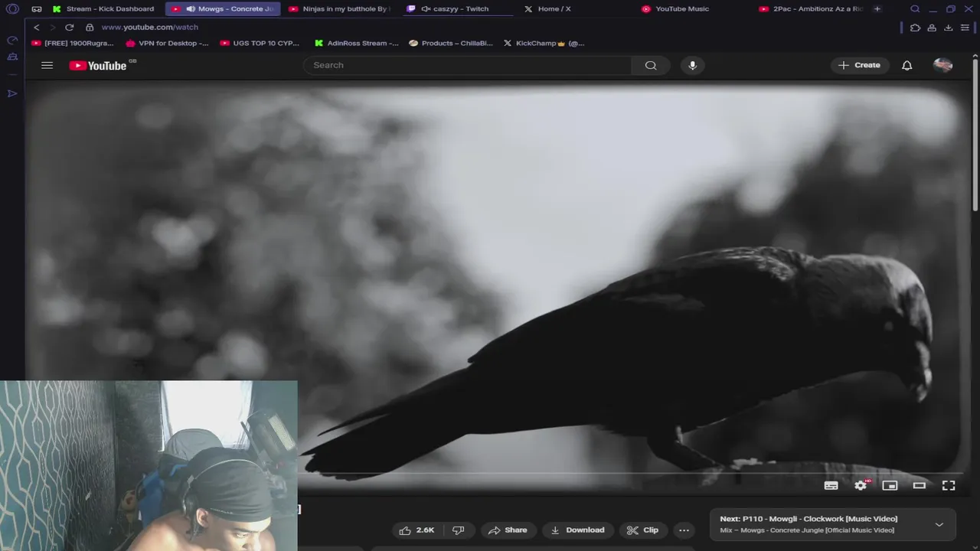Switch to the caszyy - Twitch tab
The image size is (980, 551).
click(x=458, y=9)
